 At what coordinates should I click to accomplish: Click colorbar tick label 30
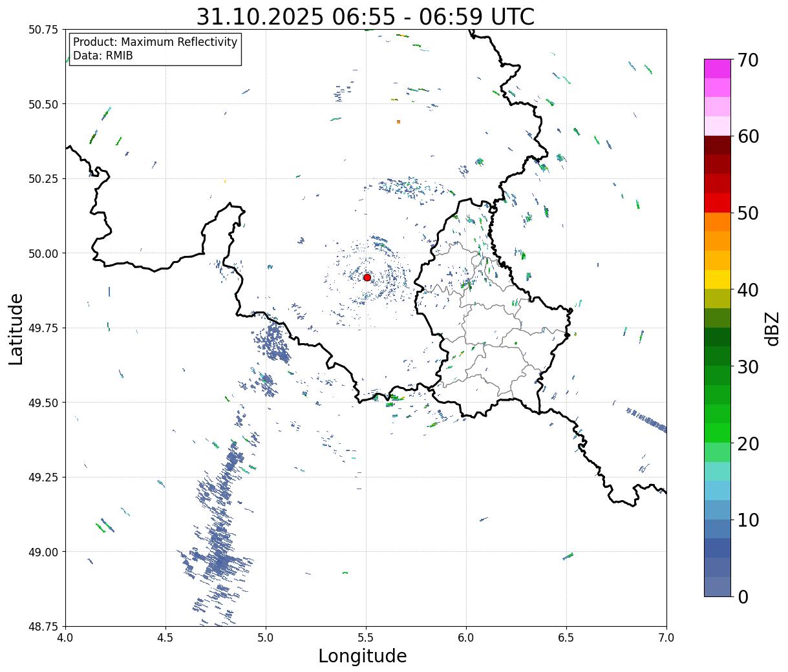click(748, 366)
